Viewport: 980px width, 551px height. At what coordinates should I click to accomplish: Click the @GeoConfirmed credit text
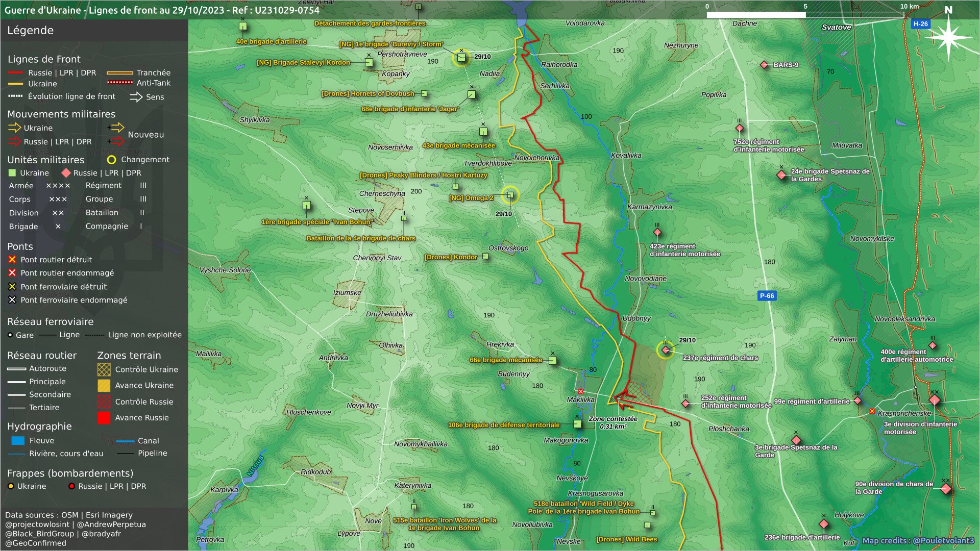tap(36, 543)
